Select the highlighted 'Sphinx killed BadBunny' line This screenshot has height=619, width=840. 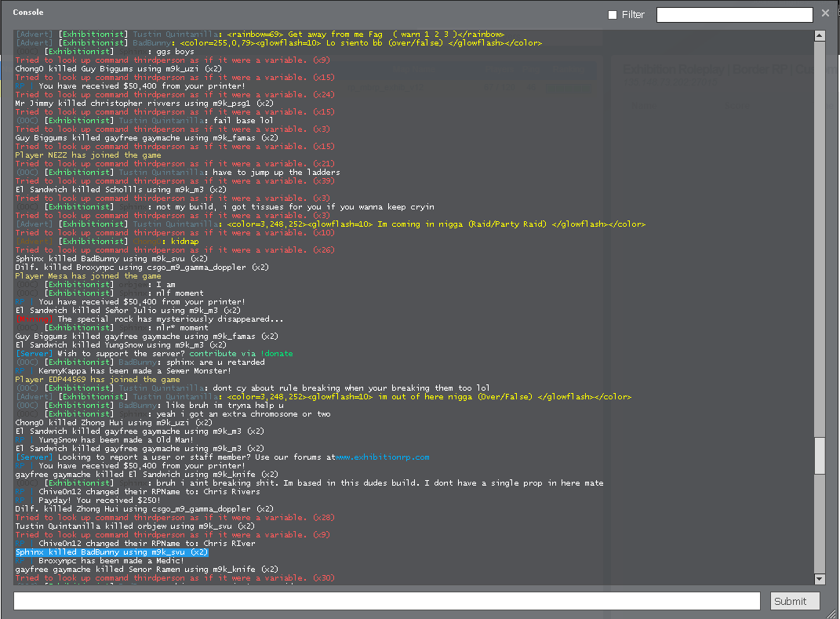click(111, 552)
